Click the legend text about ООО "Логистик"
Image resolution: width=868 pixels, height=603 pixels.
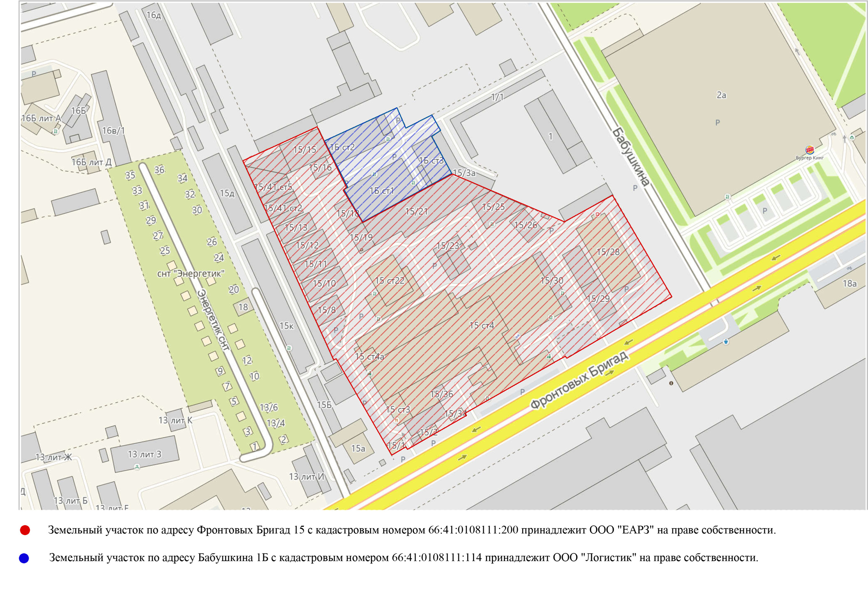point(404,558)
